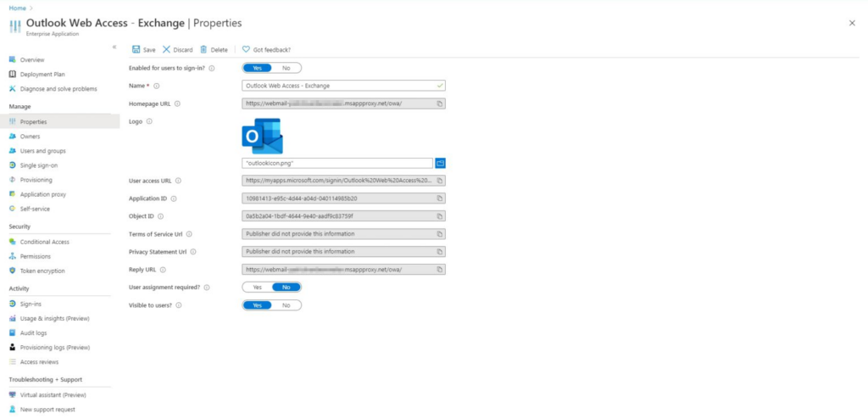
Task: Show info tooltip next to Reply URL
Action: click(x=164, y=270)
